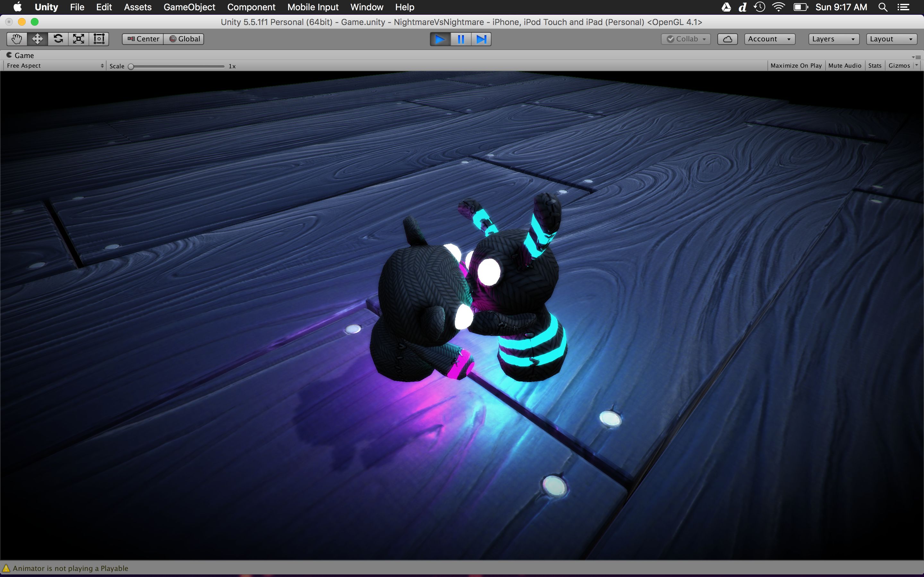Show the Stats overlay
Image resolution: width=924 pixels, height=577 pixels.
[x=874, y=66]
